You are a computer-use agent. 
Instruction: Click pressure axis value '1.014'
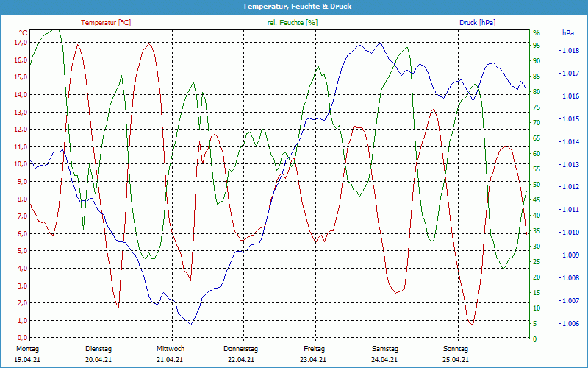(x=571, y=142)
